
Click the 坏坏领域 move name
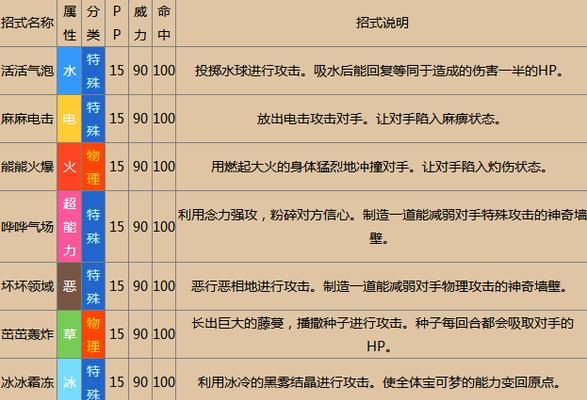coord(28,286)
